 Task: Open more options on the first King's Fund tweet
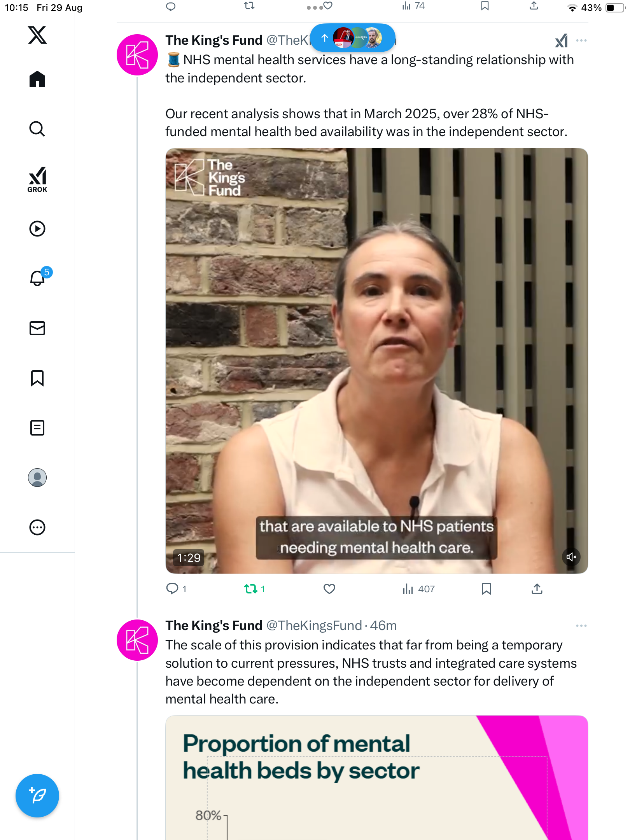pos(581,40)
